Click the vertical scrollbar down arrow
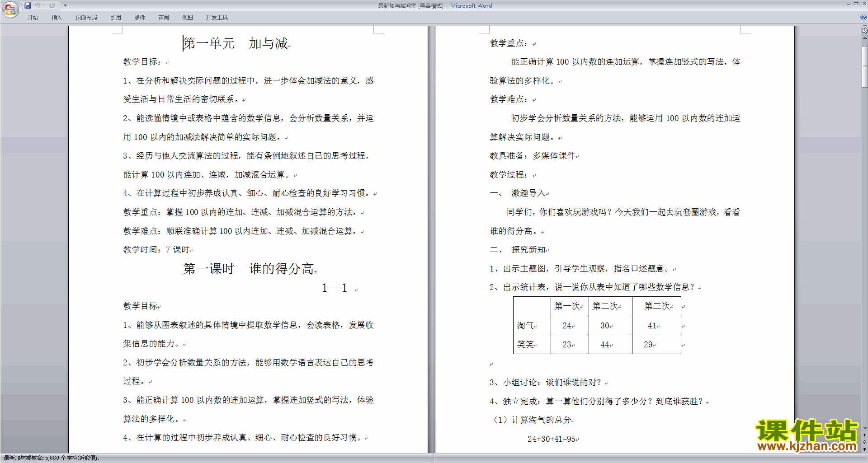This screenshot has height=463, width=868. click(864, 428)
